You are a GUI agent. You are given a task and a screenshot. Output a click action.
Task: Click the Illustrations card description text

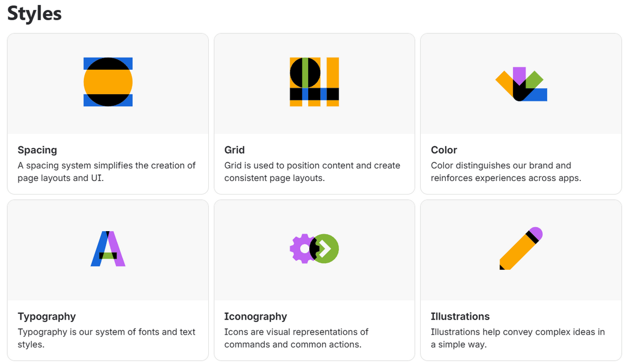[x=518, y=338]
